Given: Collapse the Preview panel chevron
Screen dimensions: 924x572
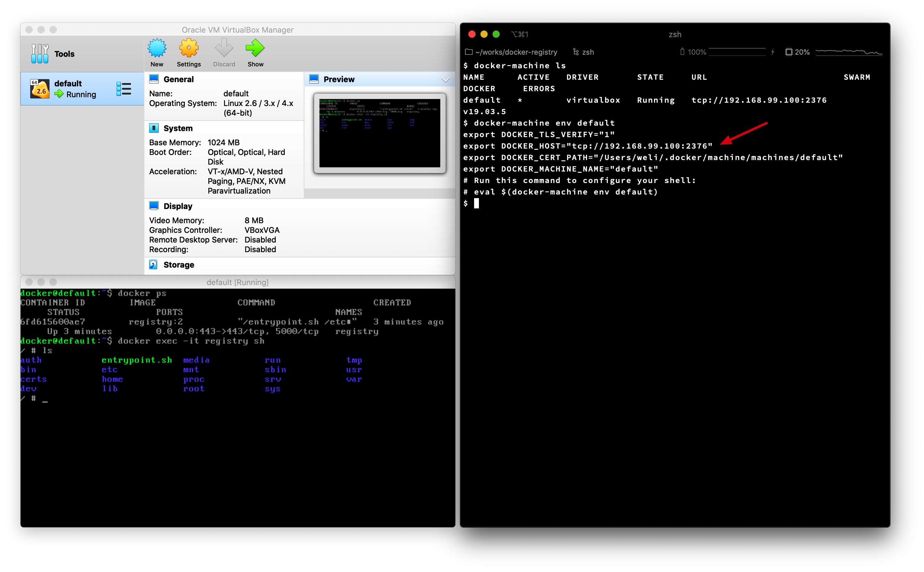Looking at the screenshot, I should (x=445, y=79).
